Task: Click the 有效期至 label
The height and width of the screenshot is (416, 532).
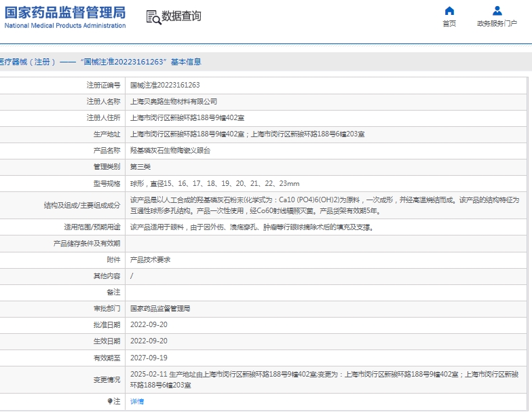Action: [x=107, y=358]
